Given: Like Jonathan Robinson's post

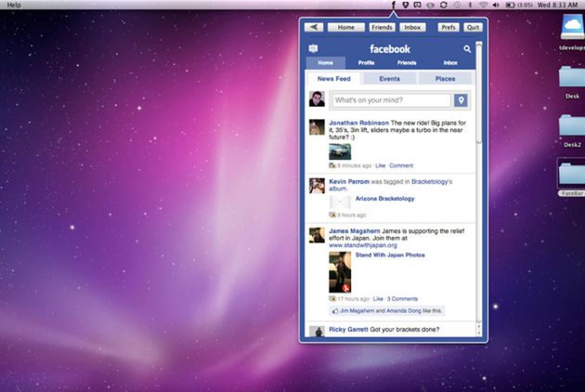Looking at the screenshot, I should point(380,165).
